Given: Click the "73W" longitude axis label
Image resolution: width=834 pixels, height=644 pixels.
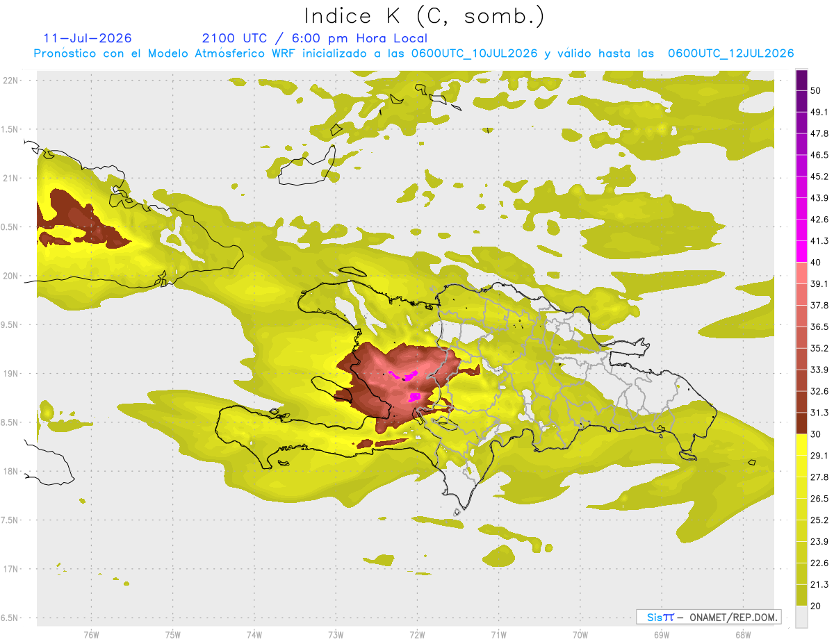Looking at the screenshot, I should click(336, 635).
